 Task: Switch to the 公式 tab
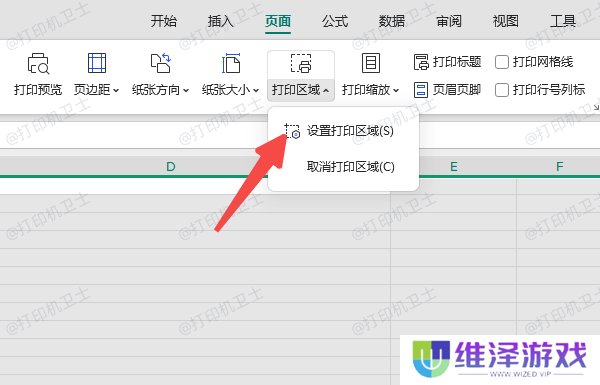pos(335,21)
